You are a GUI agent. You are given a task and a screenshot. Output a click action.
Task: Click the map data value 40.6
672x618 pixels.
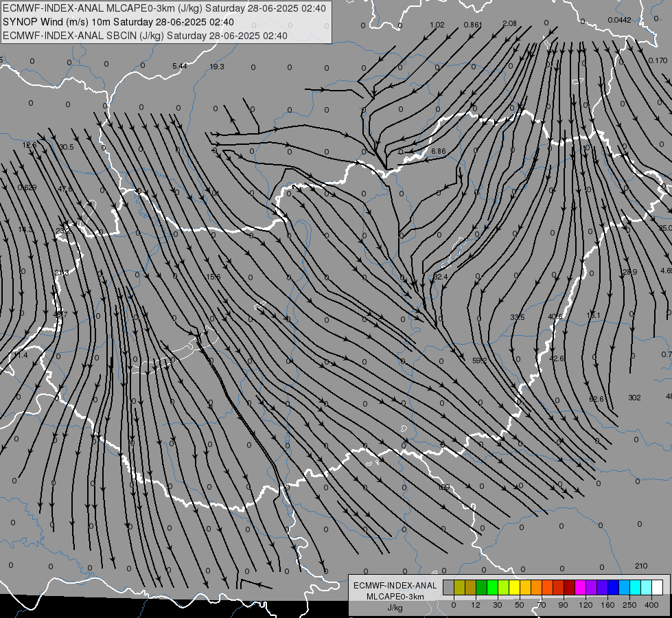click(x=555, y=317)
